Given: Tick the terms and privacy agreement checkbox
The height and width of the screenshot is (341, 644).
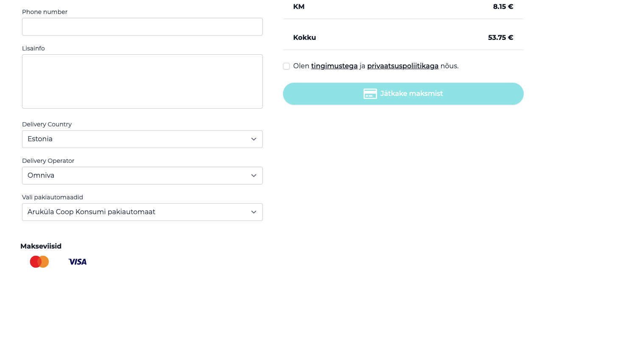Looking at the screenshot, I should [286, 66].
